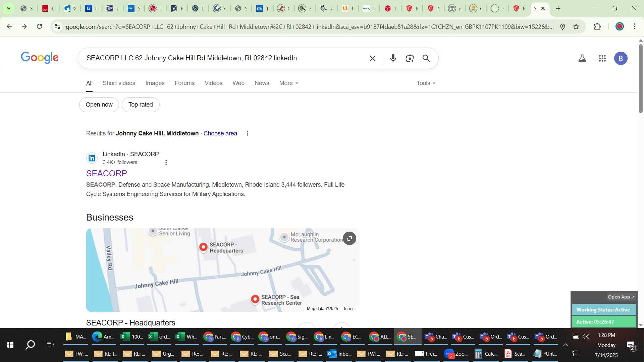
Task: Switch to News tab
Action: tap(262, 83)
